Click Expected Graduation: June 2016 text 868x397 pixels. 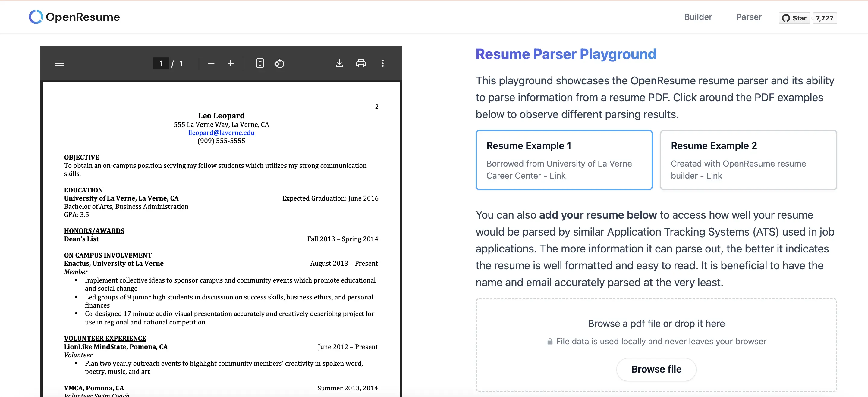(330, 198)
